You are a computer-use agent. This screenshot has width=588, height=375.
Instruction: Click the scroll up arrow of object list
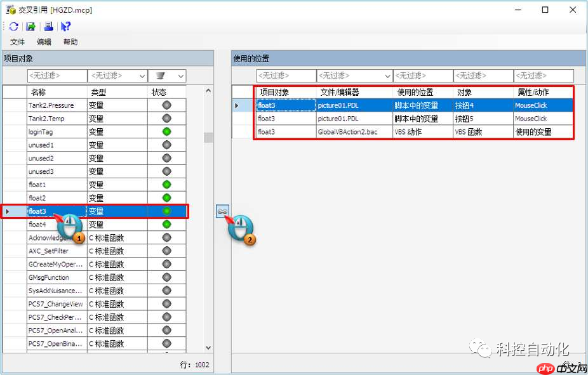tap(208, 91)
